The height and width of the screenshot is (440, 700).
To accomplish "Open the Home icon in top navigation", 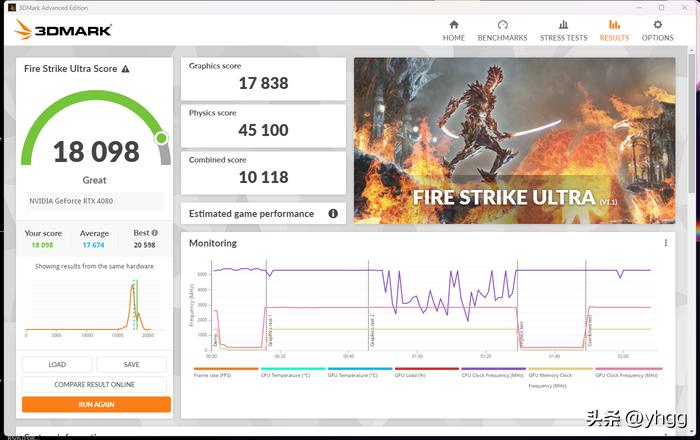I will tap(454, 25).
